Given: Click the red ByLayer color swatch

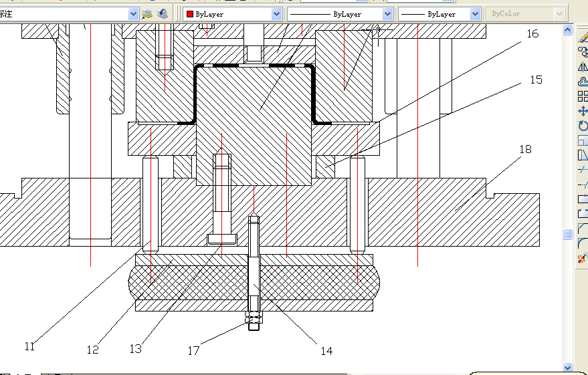Looking at the screenshot, I should 190,14.
